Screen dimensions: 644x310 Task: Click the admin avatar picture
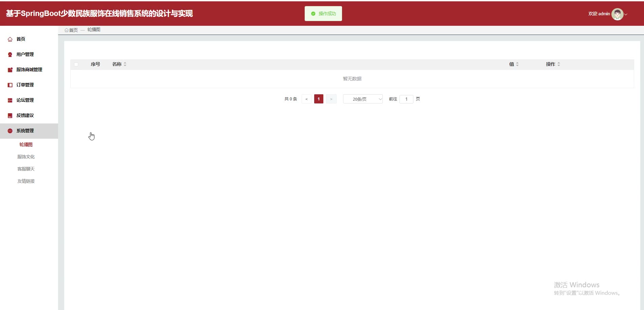(x=617, y=14)
